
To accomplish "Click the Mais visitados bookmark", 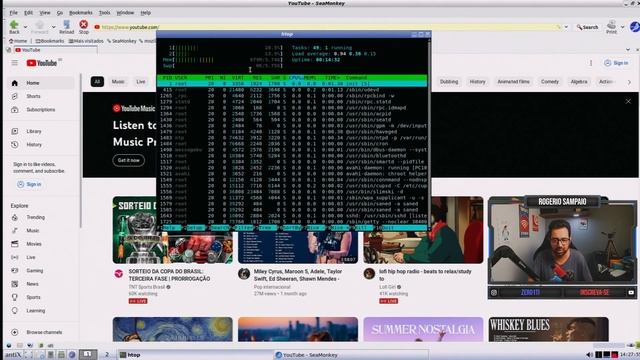I will coord(86,41).
